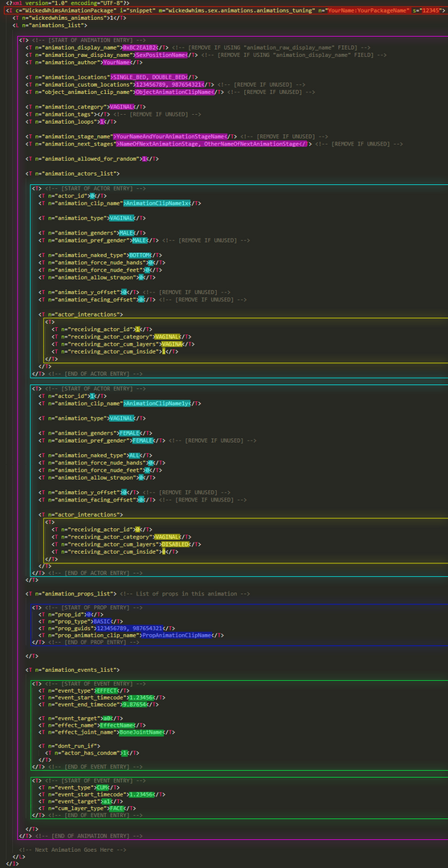Click the "cum_layer_type" value "FACE"
The height and width of the screenshot is (868, 448).
point(115,809)
